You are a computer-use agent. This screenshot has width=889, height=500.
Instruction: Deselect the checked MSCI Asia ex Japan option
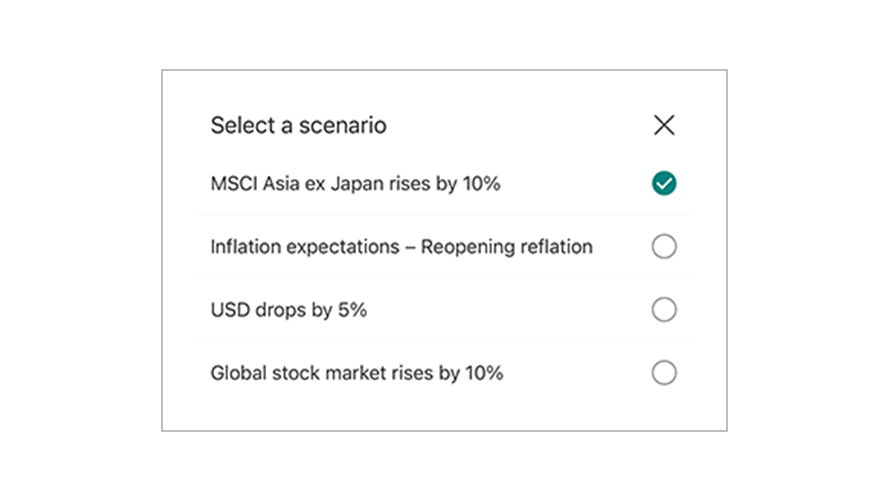pyautogui.click(x=664, y=183)
